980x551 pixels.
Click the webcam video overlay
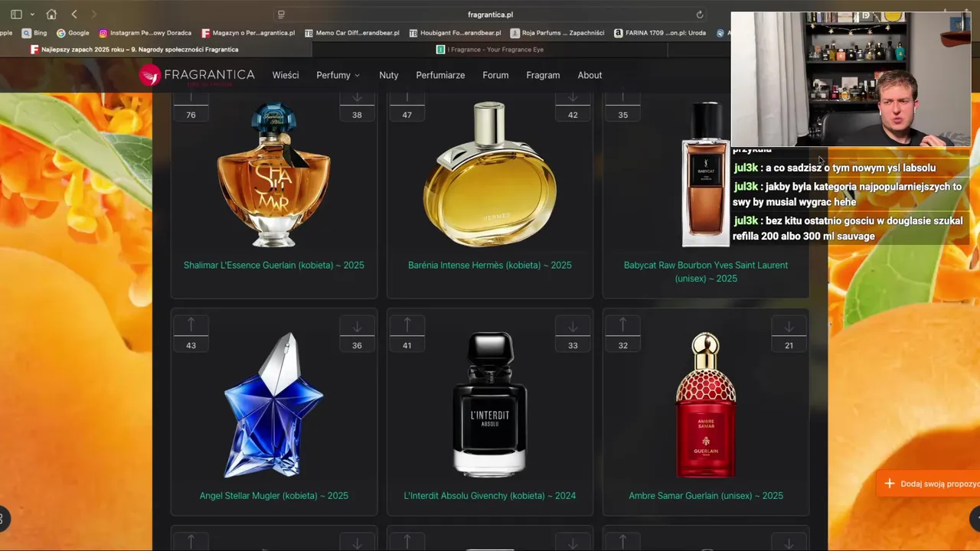click(x=851, y=79)
